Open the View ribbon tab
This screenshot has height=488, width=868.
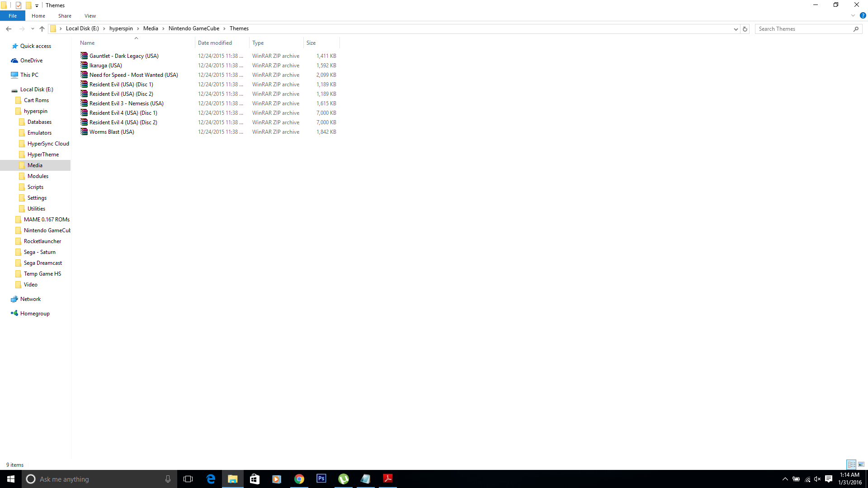point(90,16)
